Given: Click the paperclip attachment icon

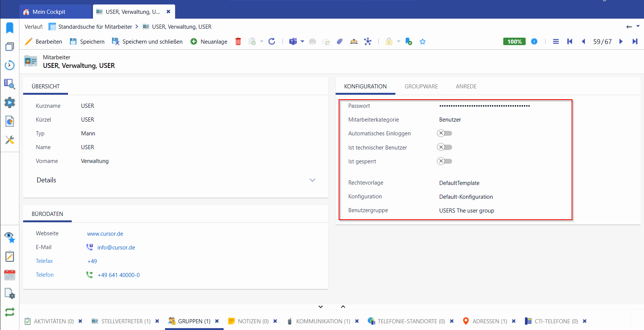Looking at the screenshot, I should pyautogui.click(x=340, y=41).
